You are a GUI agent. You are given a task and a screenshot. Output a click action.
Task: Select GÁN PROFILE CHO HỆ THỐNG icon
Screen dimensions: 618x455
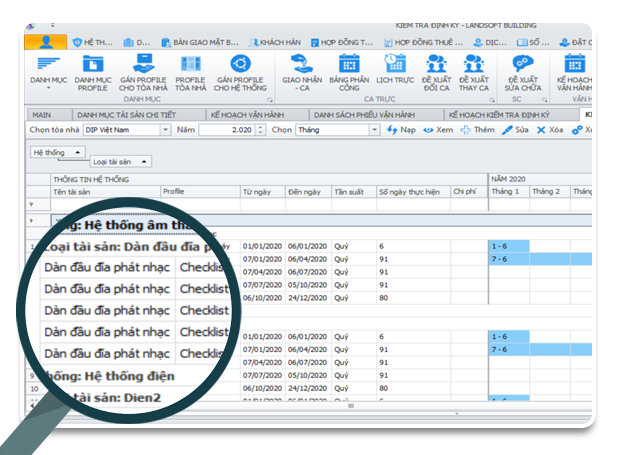pyautogui.click(x=240, y=73)
